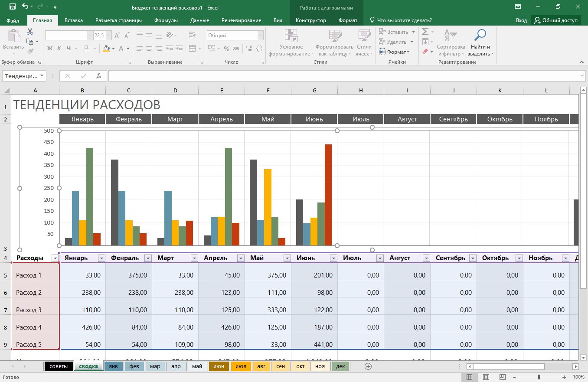
Task: Click the Clear eraser icon
Action: (425, 52)
